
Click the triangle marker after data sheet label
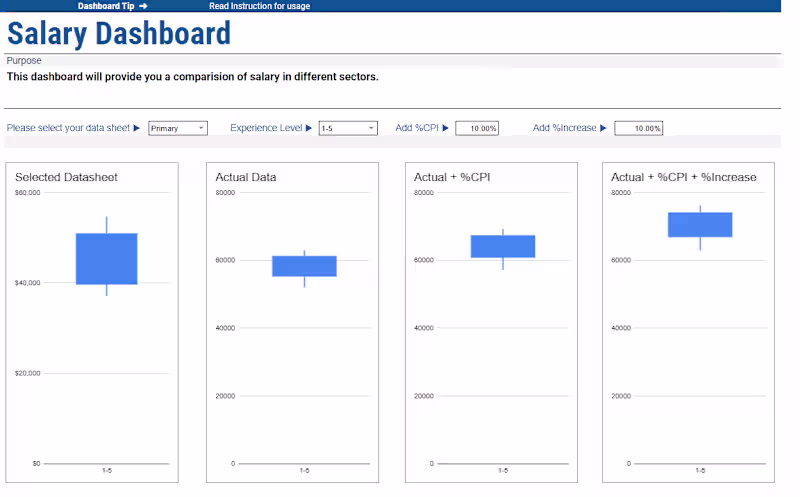tap(136, 128)
